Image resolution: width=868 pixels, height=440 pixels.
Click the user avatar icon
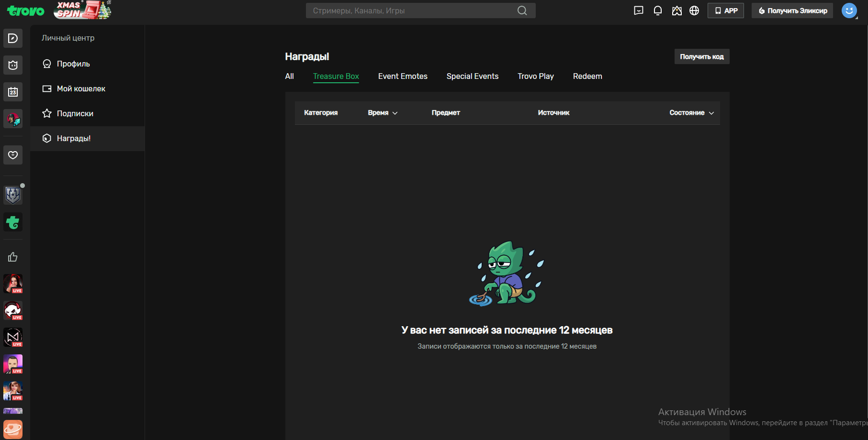tap(849, 11)
